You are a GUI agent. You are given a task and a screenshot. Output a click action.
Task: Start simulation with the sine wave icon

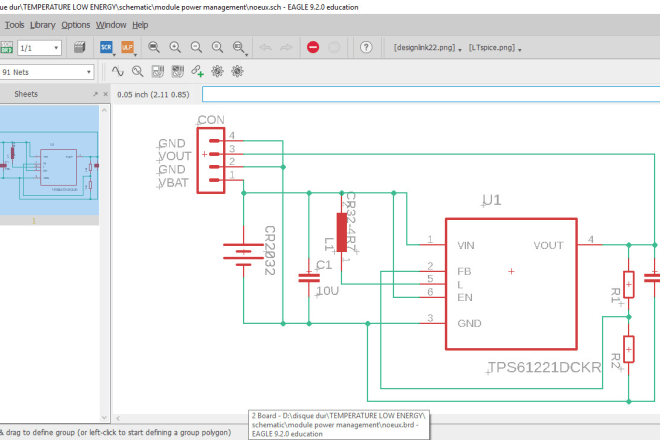pos(117,72)
